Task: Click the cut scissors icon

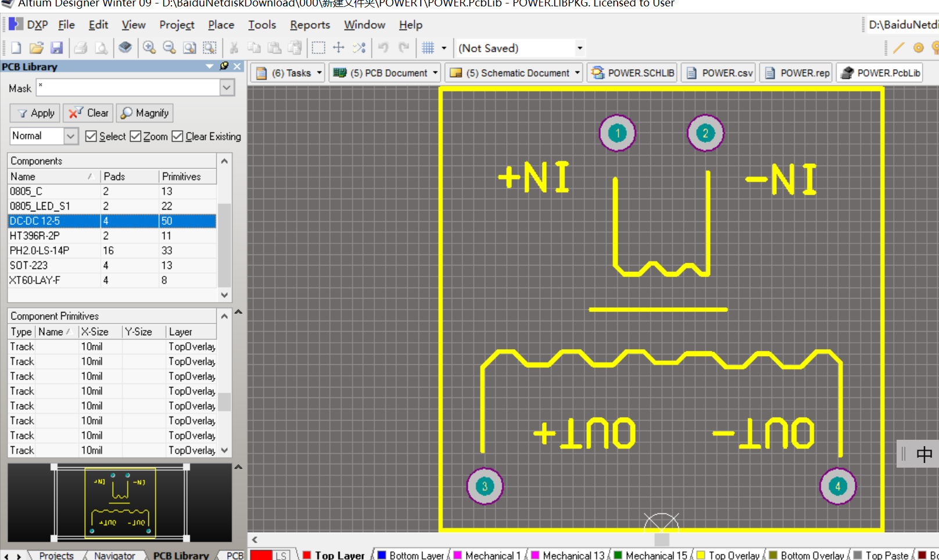Action: 234,48
